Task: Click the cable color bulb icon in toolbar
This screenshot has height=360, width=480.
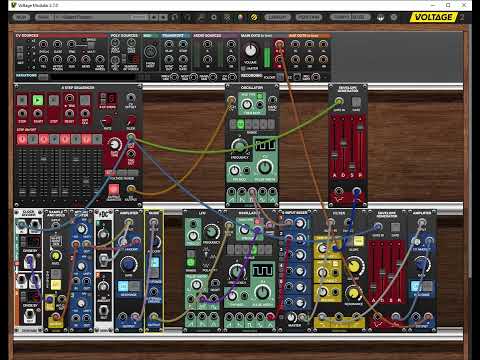Action: tap(240, 17)
